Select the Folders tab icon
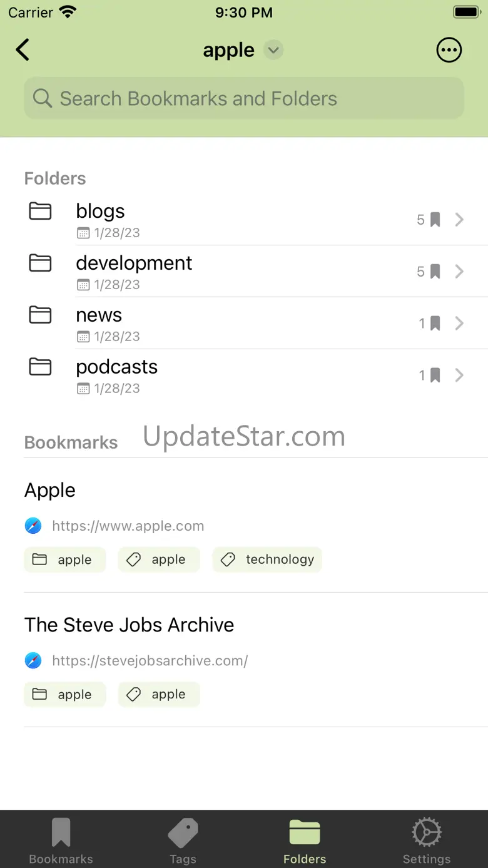Viewport: 488px width, 868px height. [x=305, y=832]
